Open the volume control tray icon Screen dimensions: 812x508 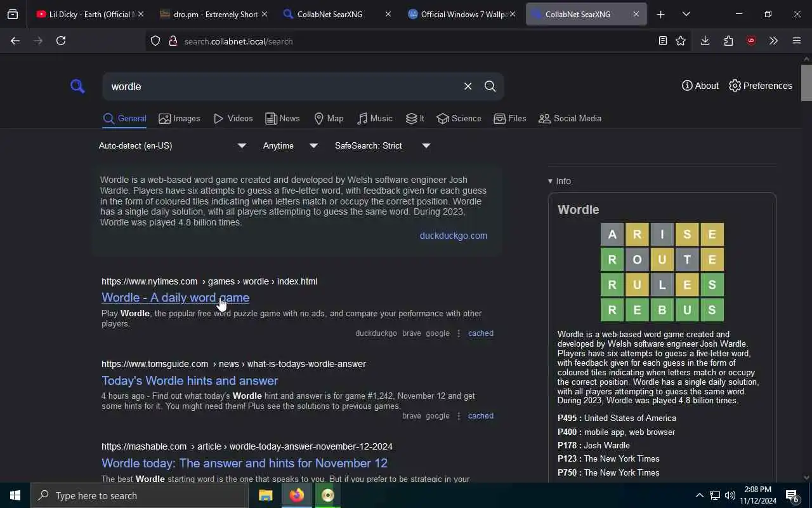point(730,495)
